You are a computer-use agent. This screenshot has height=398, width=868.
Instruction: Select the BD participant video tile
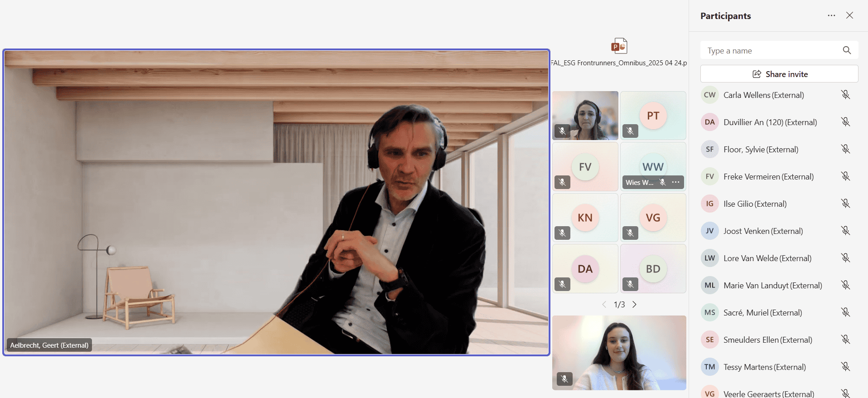(653, 269)
